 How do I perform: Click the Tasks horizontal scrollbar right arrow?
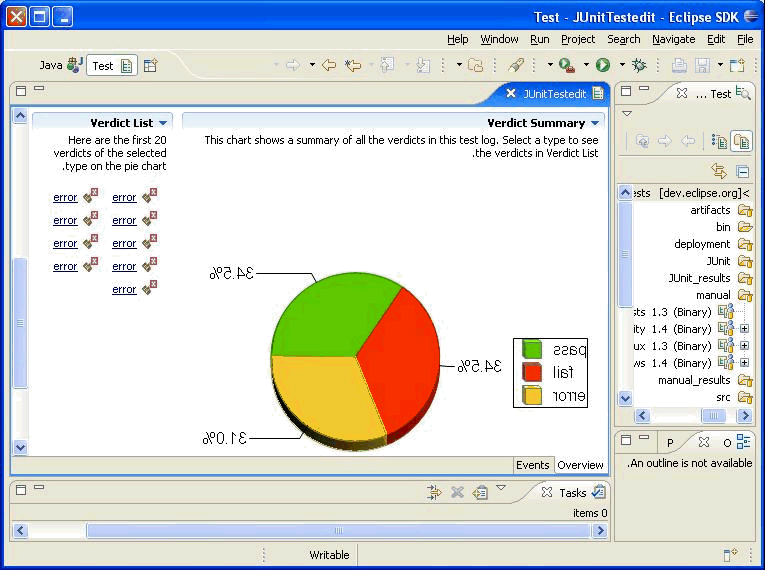pyautogui.click(x=601, y=530)
